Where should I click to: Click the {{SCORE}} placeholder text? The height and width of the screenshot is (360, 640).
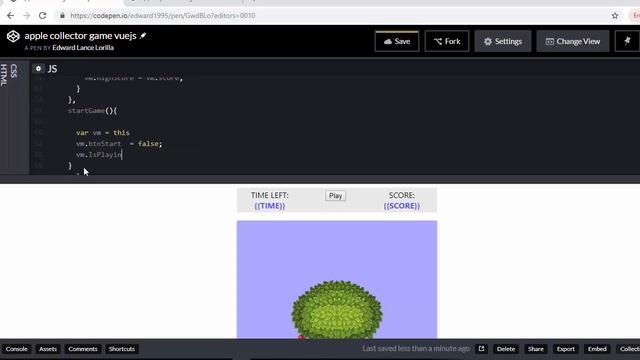click(402, 206)
